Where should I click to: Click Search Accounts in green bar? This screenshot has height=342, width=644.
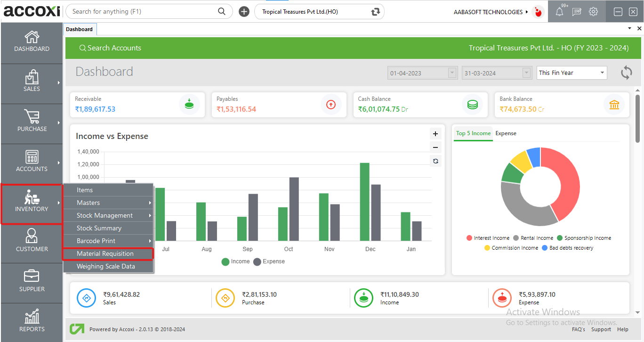click(110, 48)
